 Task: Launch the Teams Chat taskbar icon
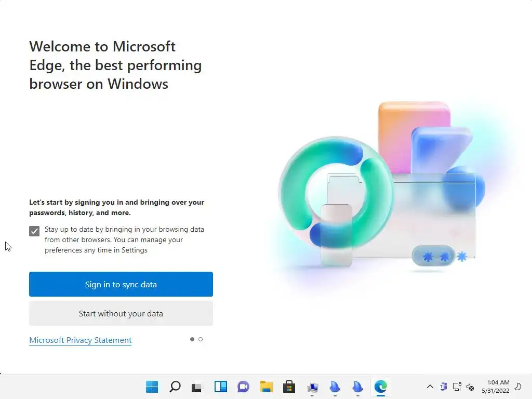point(243,387)
